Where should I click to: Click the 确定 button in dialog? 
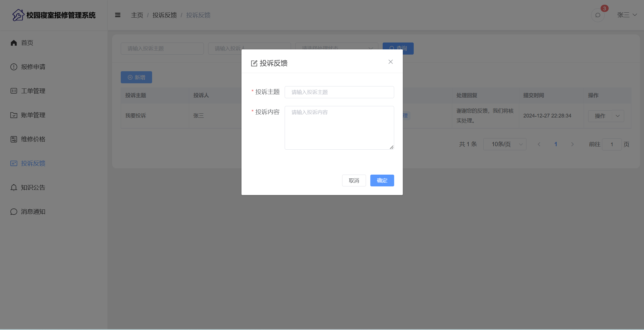pos(382,180)
